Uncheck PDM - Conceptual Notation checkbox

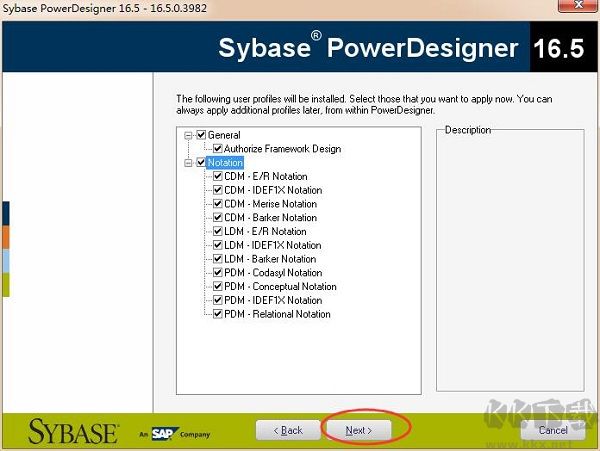pyautogui.click(x=217, y=286)
